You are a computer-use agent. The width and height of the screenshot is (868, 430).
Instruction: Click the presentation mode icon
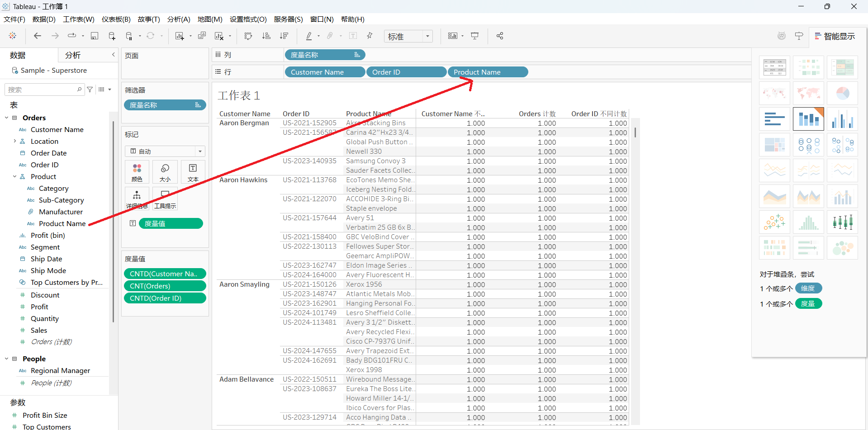[475, 36]
